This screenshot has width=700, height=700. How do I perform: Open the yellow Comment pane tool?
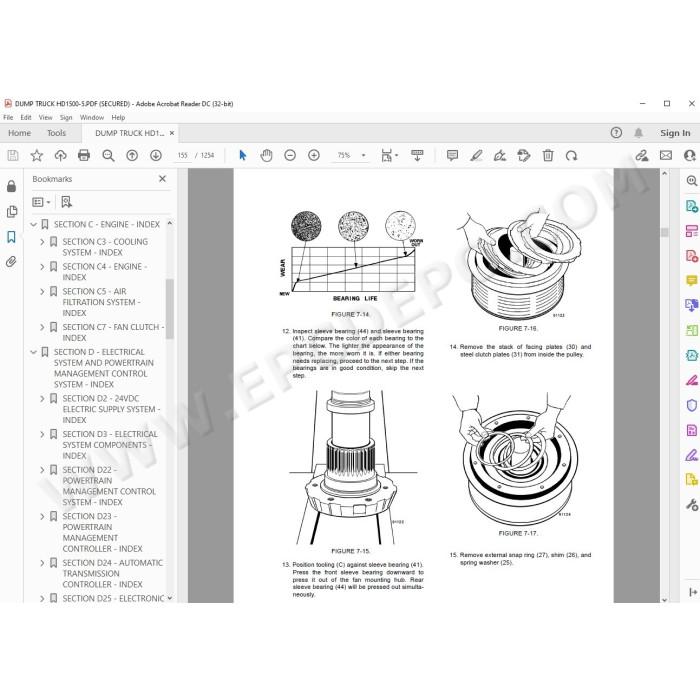click(x=692, y=280)
